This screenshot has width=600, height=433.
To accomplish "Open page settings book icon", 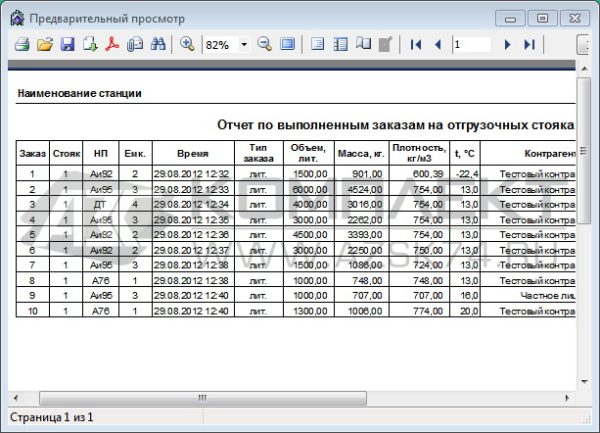I will point(362,45).
